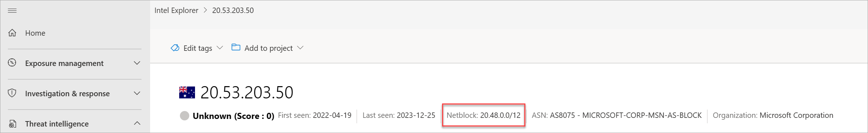Viewport: 868px width, 133px height.
Task: Navigate to Intel Explorer breadcrumb
Action: [x=176, y=10]
